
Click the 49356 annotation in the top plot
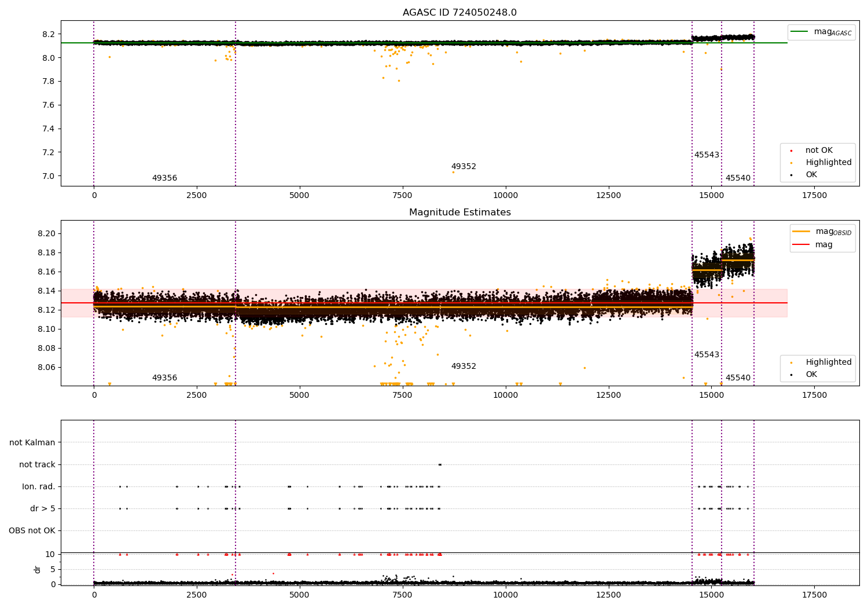coord(164,178)
